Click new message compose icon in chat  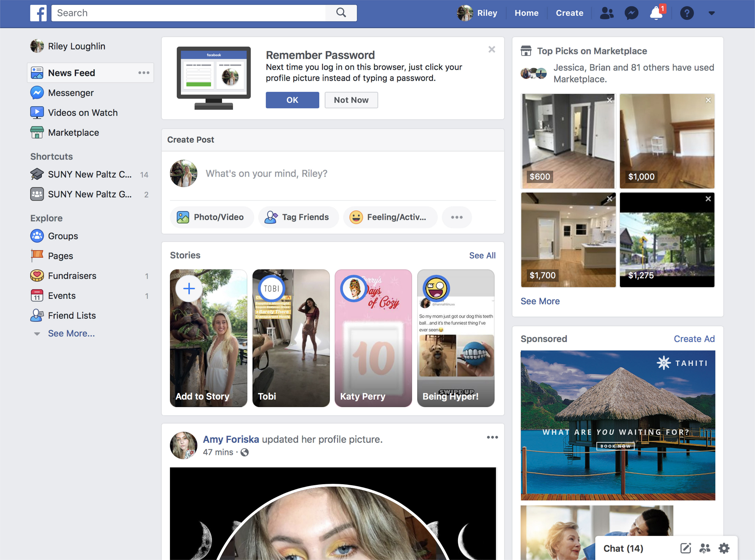[x=685, y=548]
